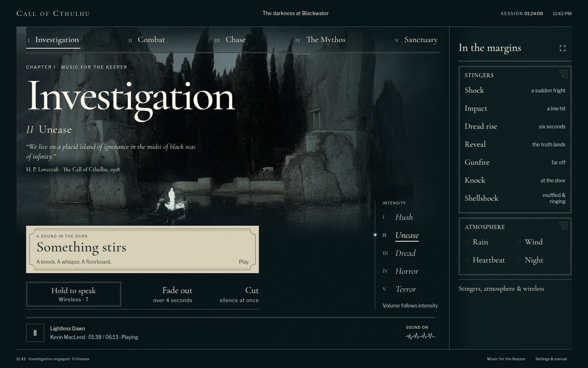Open Settings & manual link
This screenshot has width=588, height=368.
(x=551, y=359)
